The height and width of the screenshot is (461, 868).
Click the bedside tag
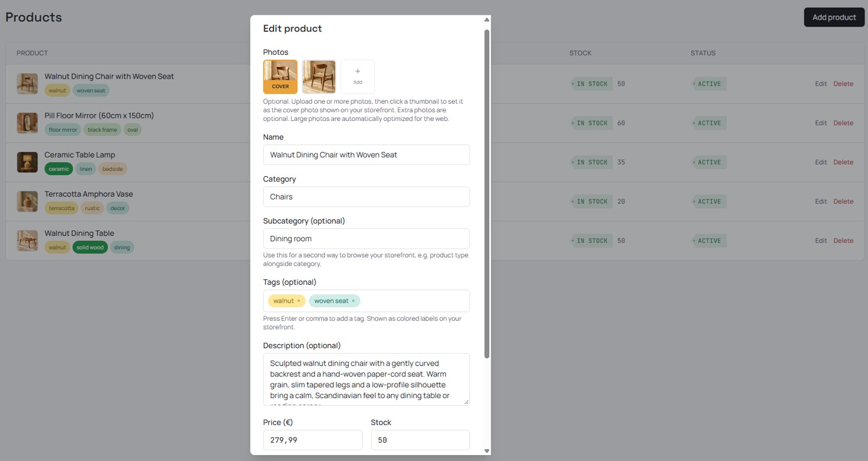112,169
